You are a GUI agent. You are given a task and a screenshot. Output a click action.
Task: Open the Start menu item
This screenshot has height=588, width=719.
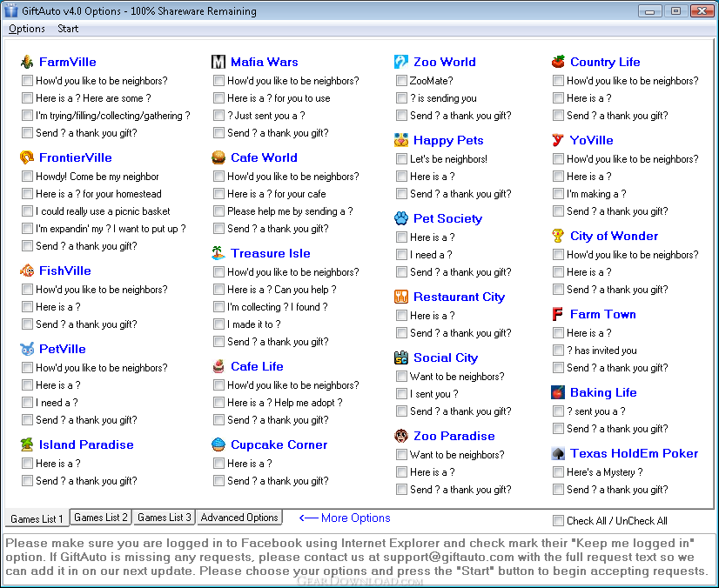(68, 29)
